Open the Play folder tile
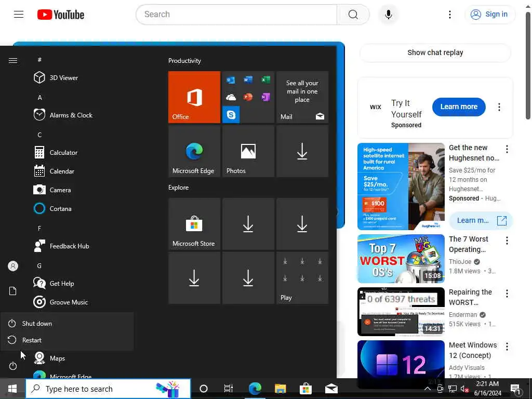Image resolution: width=532 pixels, height=399 pixels. (x=302, y=278)
